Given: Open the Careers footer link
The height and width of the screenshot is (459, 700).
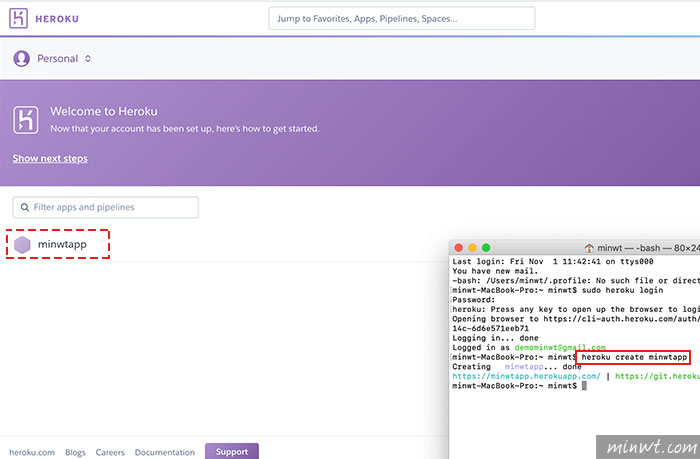Looking at the screenshot, I should pyautogui.click(x=110, y=452).
